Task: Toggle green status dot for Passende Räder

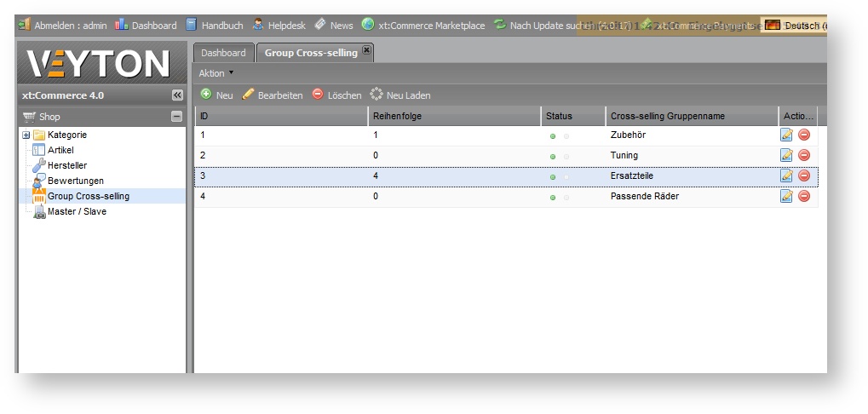Action: point(552,198)
